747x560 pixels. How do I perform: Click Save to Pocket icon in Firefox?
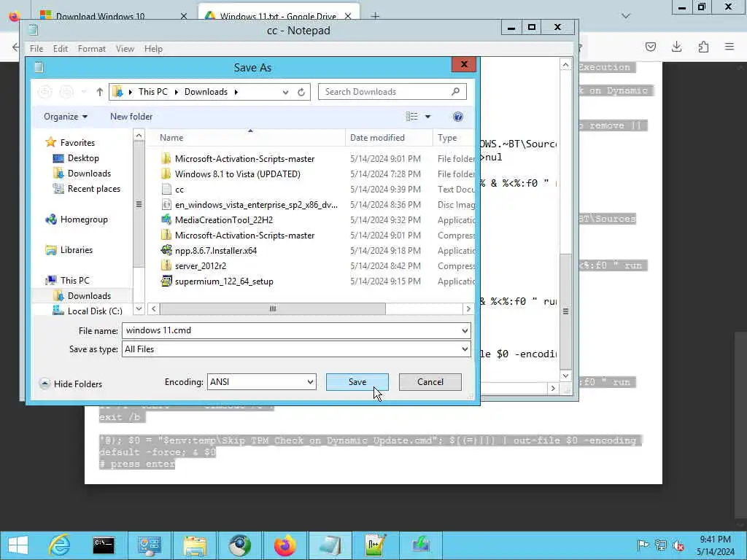coord(650,47)
